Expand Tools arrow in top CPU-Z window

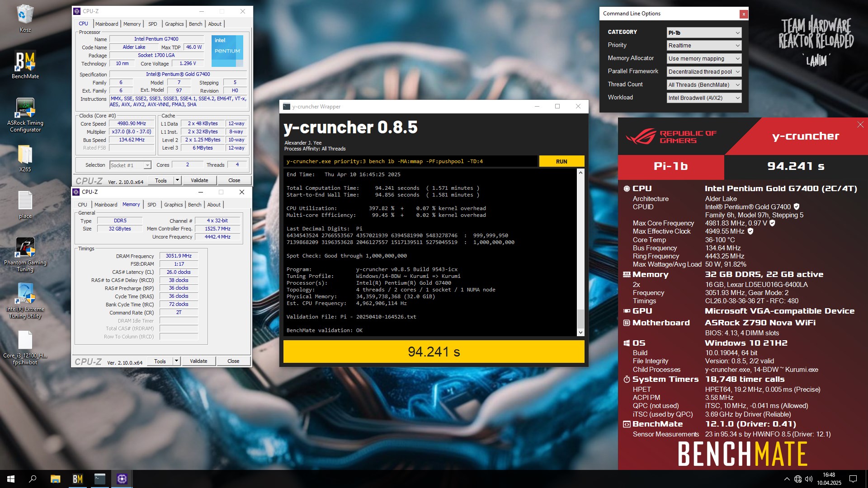point(177,180)
